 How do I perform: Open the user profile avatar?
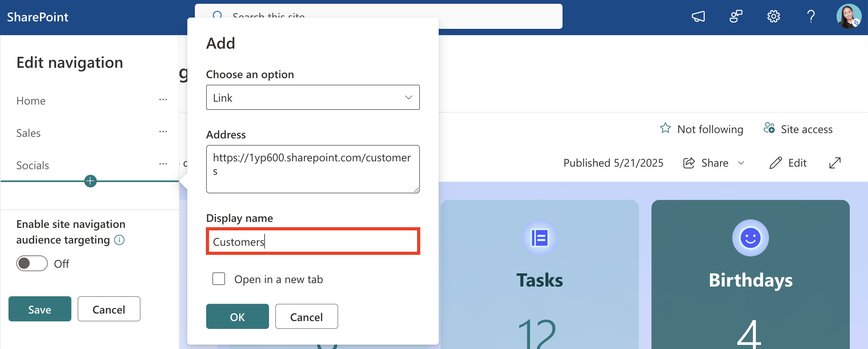[x=848, y=17]
